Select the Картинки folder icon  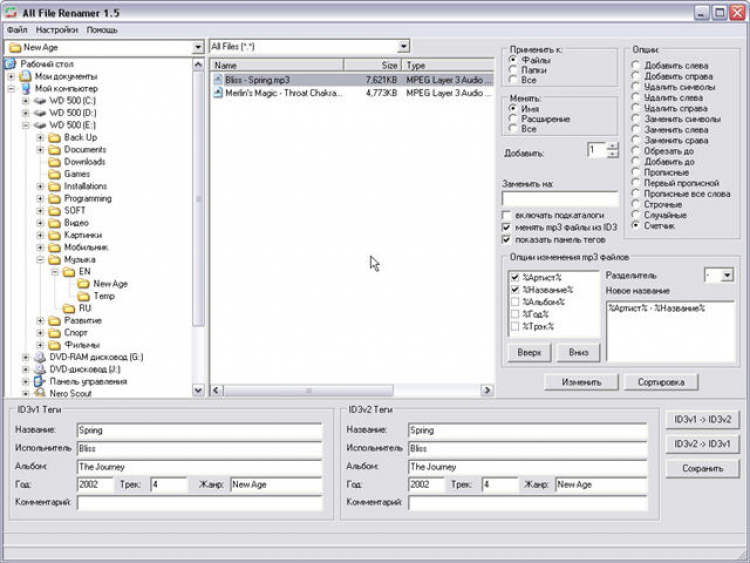point(55,235)
